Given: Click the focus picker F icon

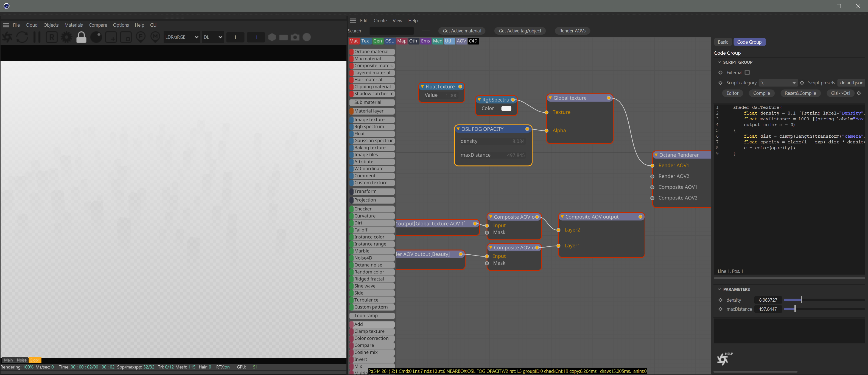Looking at the screenshot, I should (x=141, y=37).
